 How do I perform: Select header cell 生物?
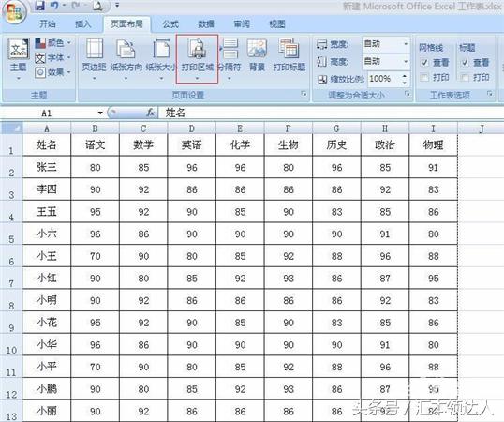tap(289, 144)
